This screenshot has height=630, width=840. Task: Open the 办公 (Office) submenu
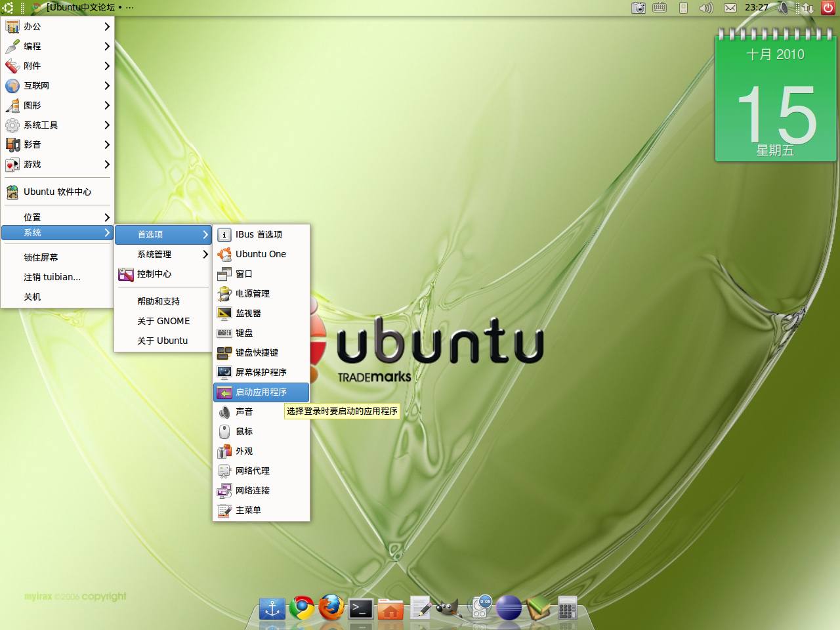[58, 26]
